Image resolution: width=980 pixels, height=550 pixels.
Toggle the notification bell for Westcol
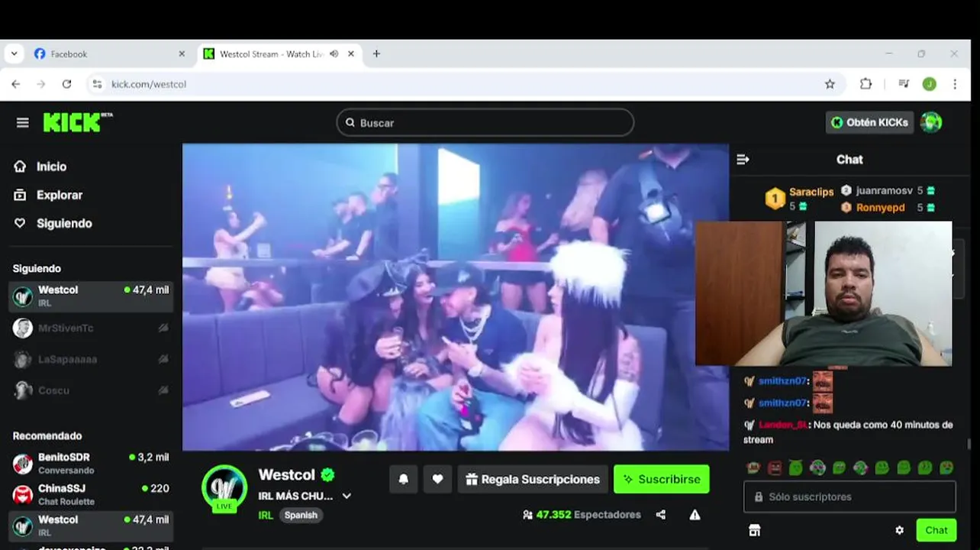[404, 479]
